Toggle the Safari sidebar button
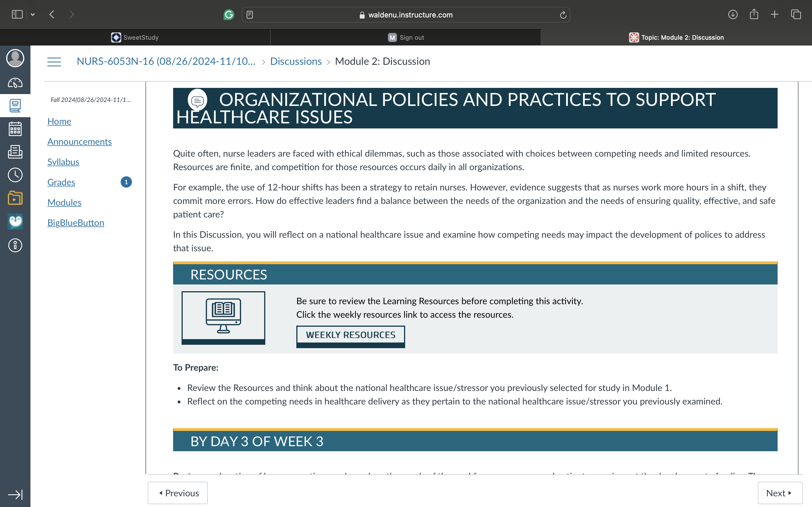Screen dimensions: 812x507 pos(17,14)
